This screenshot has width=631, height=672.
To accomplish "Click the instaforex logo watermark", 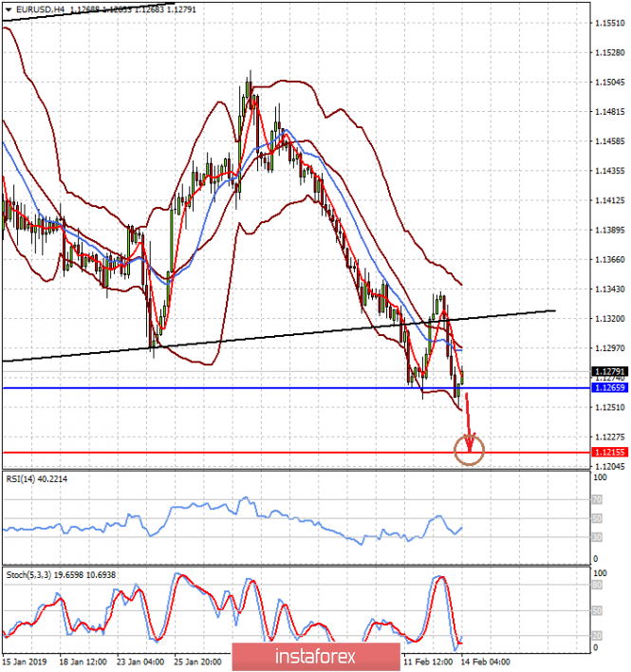I will (x=315, y=656).
